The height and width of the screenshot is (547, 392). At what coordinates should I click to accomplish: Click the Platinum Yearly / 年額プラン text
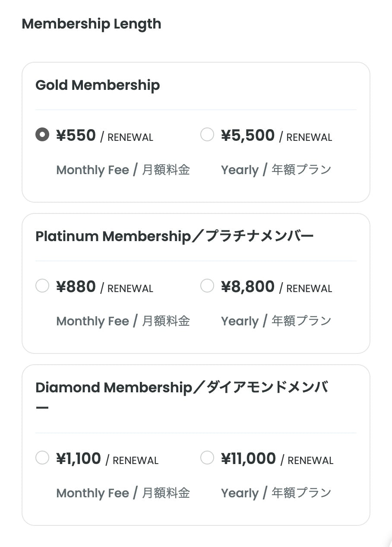276,321
